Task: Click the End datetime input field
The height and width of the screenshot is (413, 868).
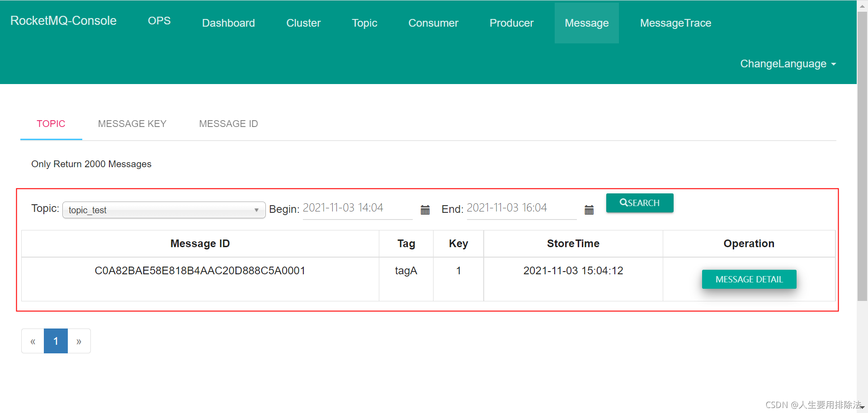Action: point(522,208)
